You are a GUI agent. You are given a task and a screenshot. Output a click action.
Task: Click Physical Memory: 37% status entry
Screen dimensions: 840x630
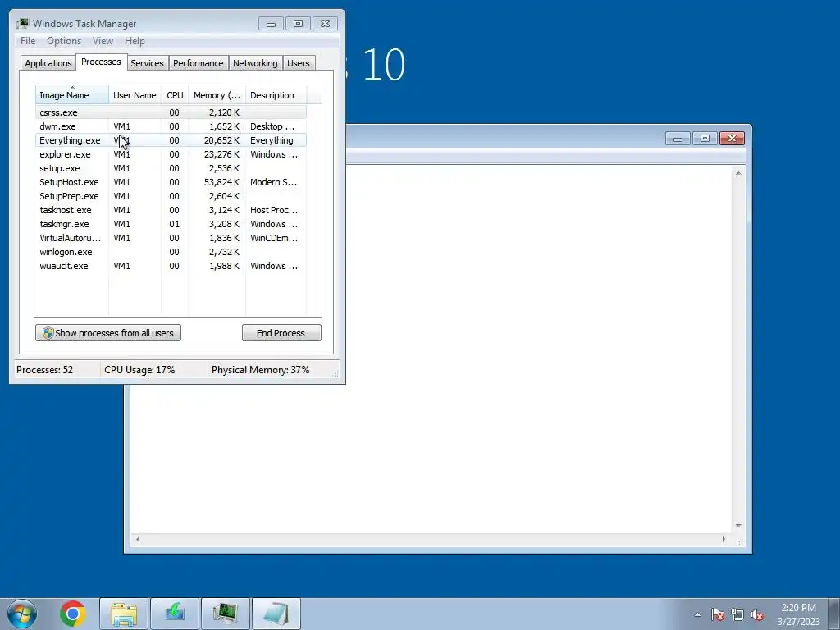point(260,370)
